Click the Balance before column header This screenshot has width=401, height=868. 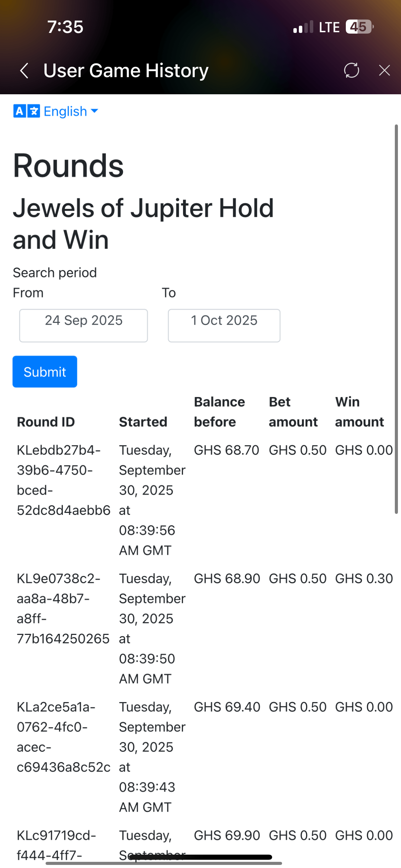point(219,412)
